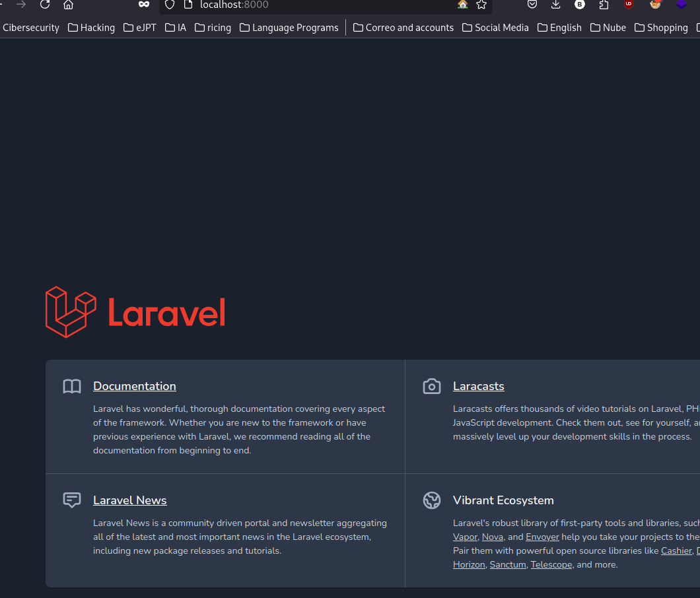
Task: Open the downloads arrow icon
Action: [x=556, y=5]
